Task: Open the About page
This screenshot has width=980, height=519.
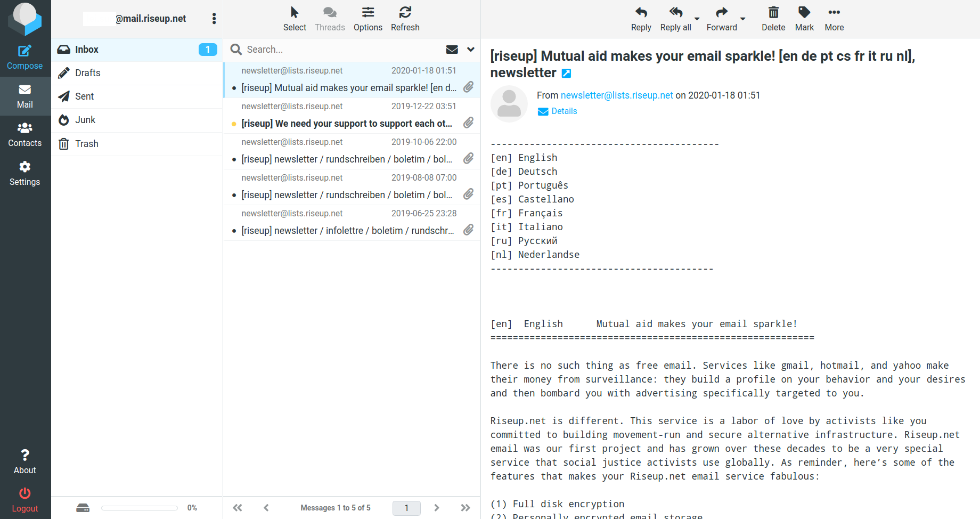Action: point(25,461)
